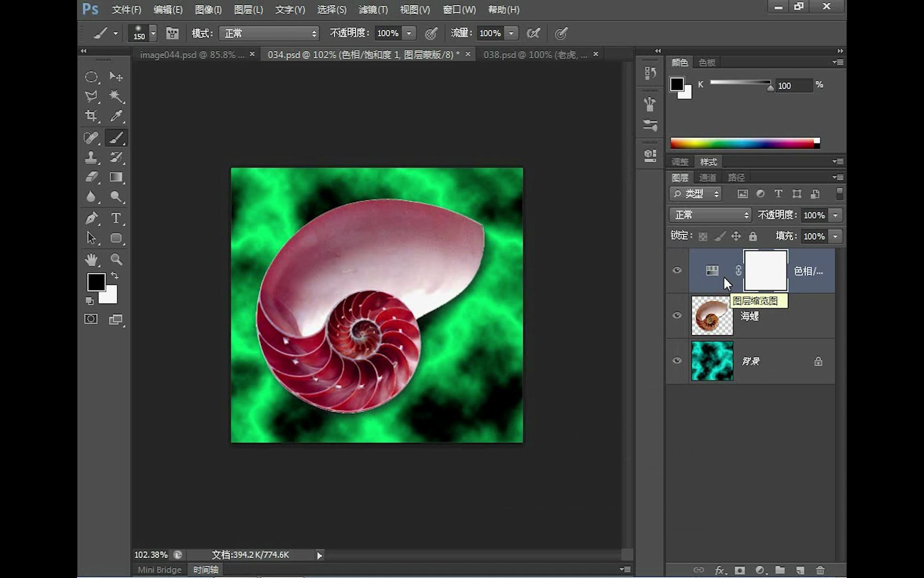Open layer blend mode 正常 dropdown

710,215
